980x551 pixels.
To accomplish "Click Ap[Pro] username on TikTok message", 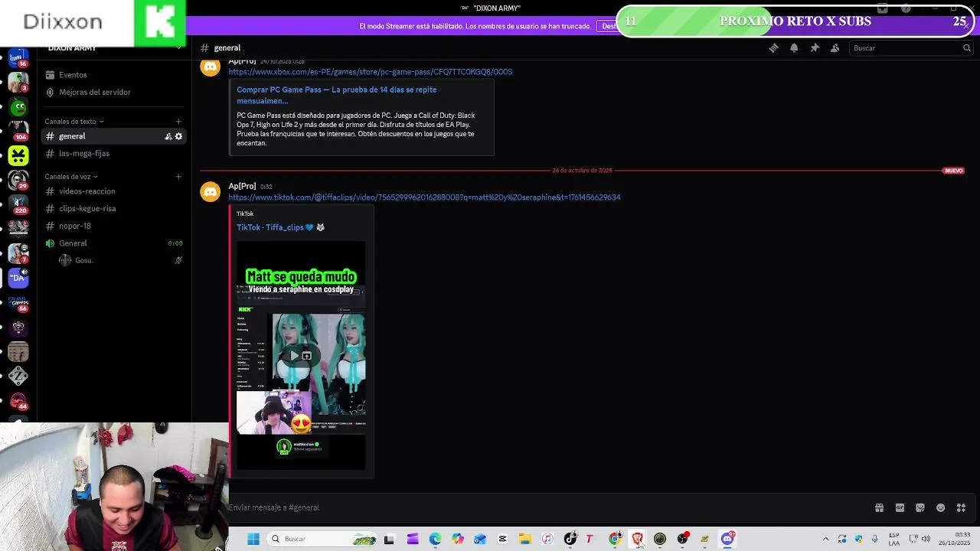I will 242,186.
